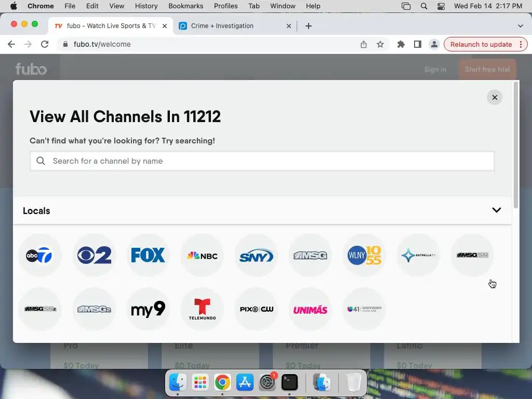
Task: Open the History menu
Action: point(146,6)
